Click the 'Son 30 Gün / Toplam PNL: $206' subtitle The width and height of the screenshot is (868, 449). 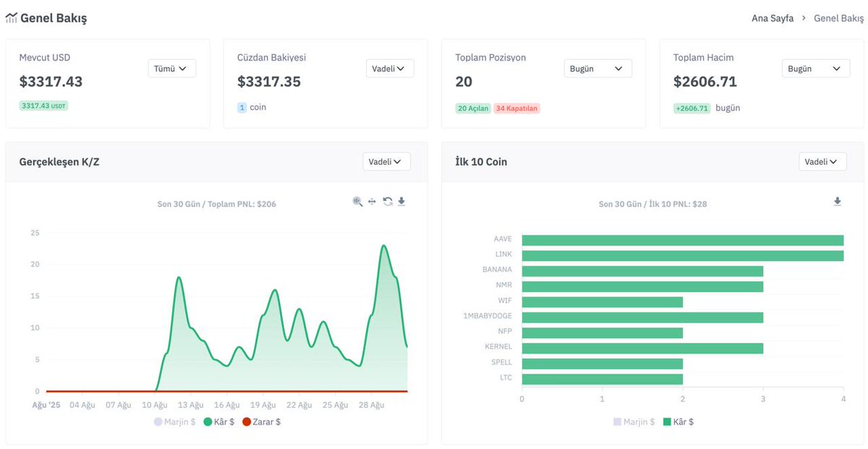pyautogui.click(x=217, y=204)
